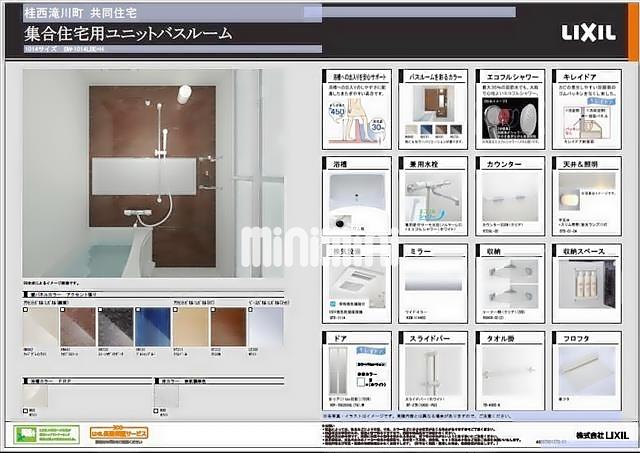Open the bathtub step-in support illustration

point(357,120)
